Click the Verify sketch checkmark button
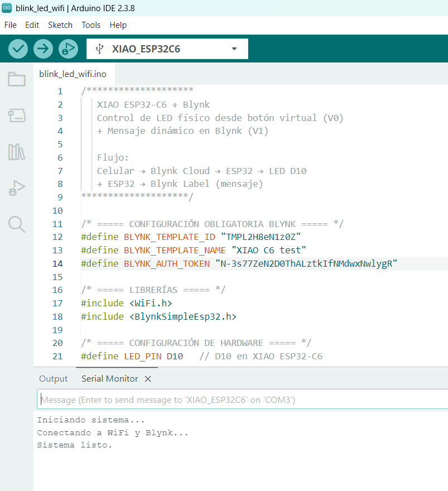The image size is (448, 491). click(x=18, y=49)
